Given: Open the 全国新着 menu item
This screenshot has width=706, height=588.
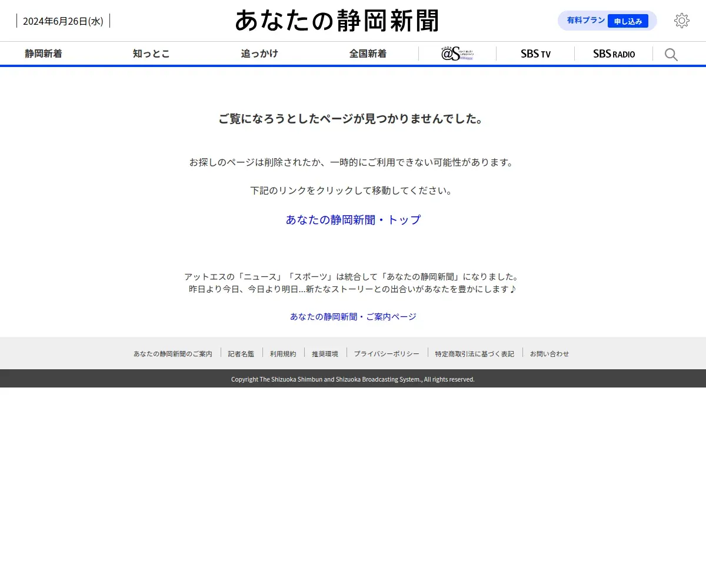Looking at the screenshot, I should pyautogui.click(x=368, y=54).
